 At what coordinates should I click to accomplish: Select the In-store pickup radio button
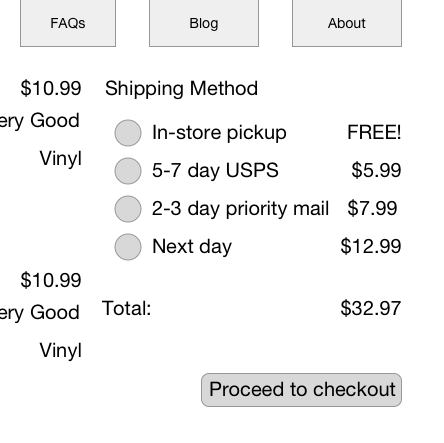(x=128, y=133)
